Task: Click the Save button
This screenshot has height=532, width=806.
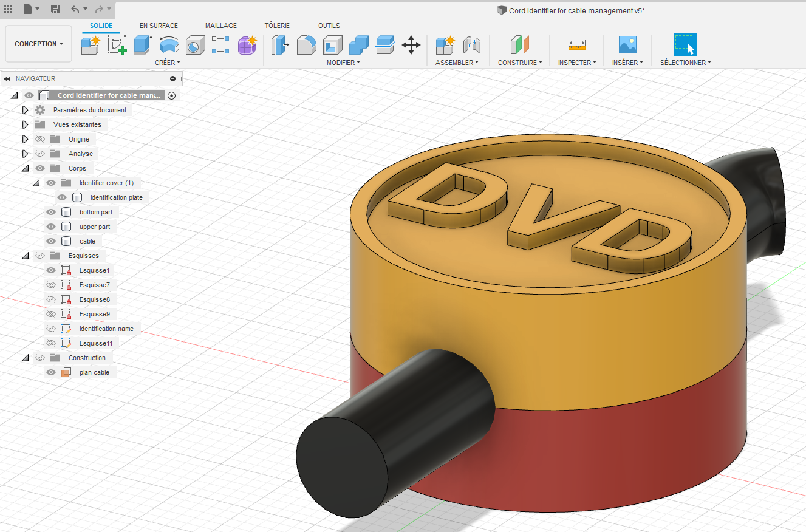Action: [55, 9]
